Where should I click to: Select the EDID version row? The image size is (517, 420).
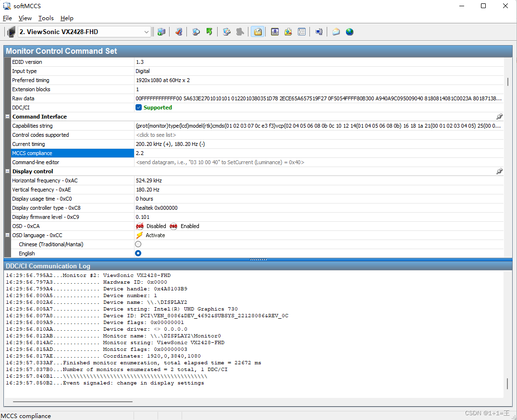pos(257,62)
